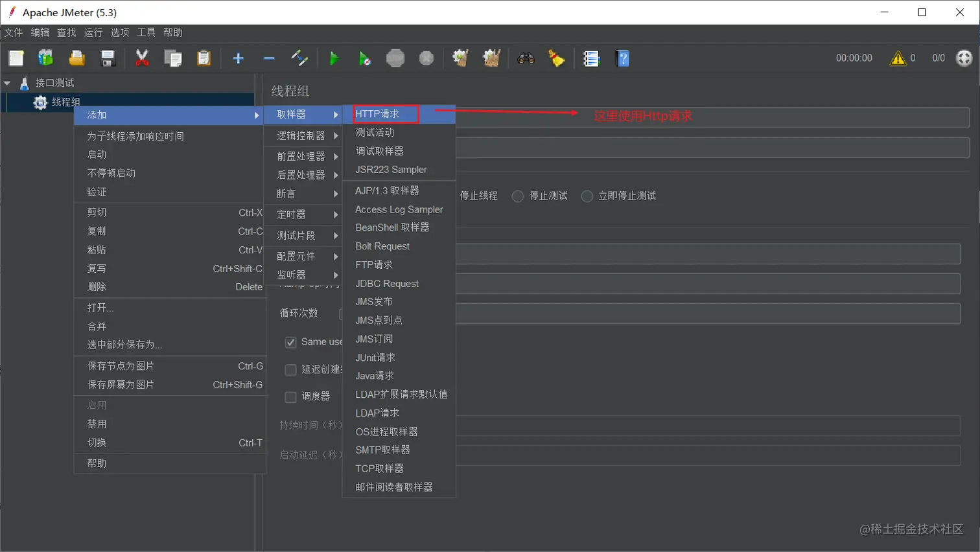The image size is (980, 552).
Task: Click the Save floppy disk icon
Action: 108,58
